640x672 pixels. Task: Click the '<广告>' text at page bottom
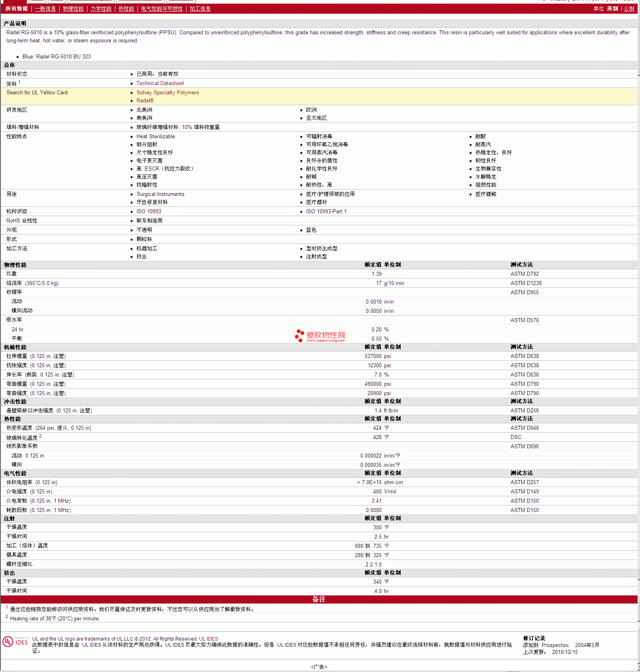[319, 667]
